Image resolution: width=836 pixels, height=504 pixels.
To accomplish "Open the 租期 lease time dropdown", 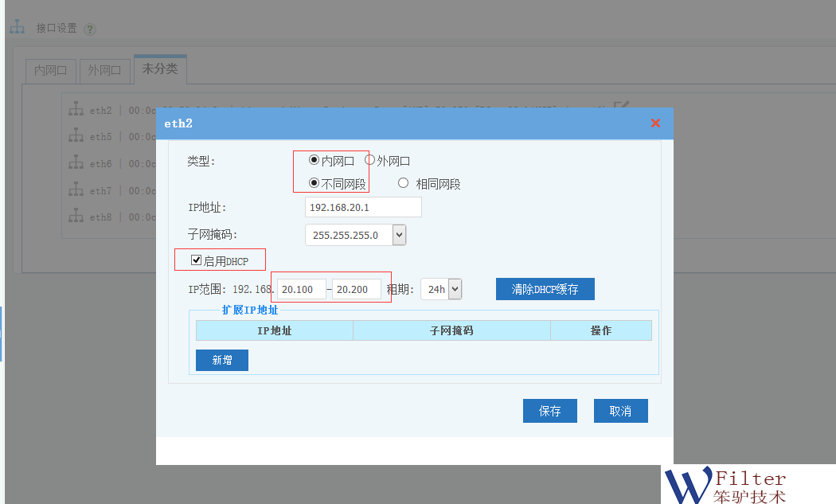I will (455, 289).
